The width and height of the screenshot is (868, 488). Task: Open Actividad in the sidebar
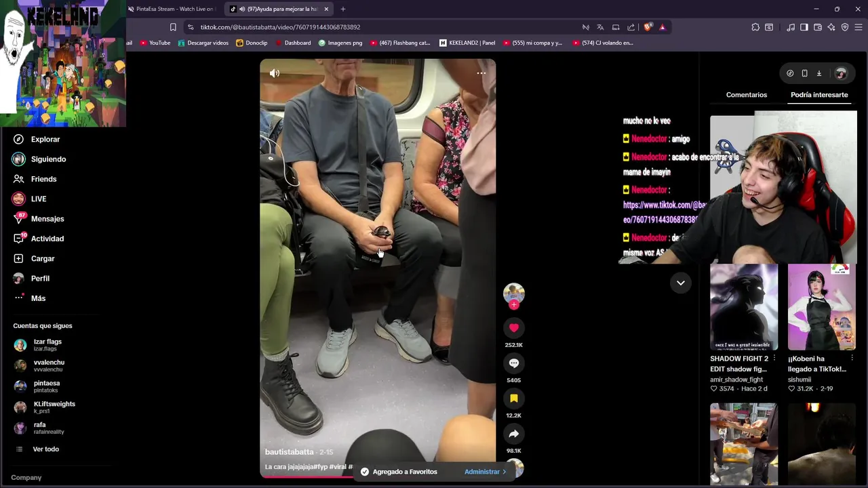pos(47,239)
